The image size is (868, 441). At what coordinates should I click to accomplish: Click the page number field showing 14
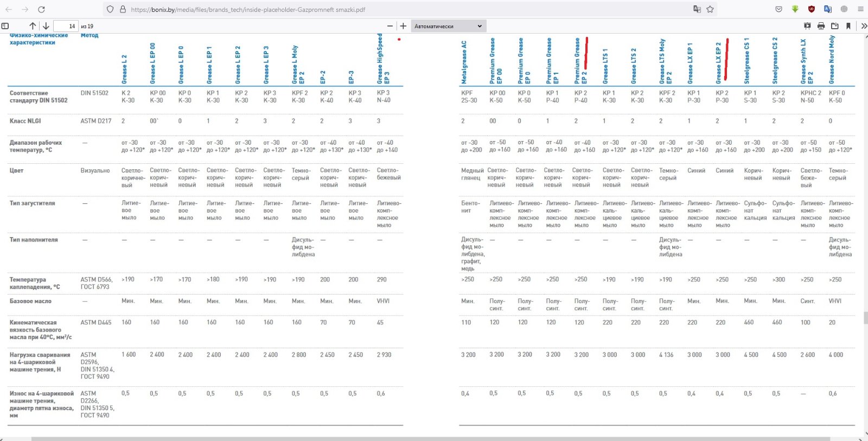[66, 26]
